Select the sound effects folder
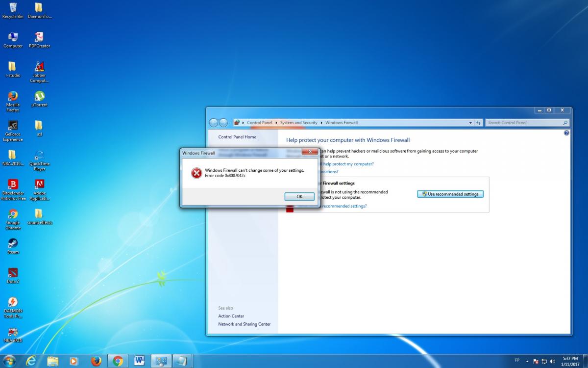 pos(39,217)
